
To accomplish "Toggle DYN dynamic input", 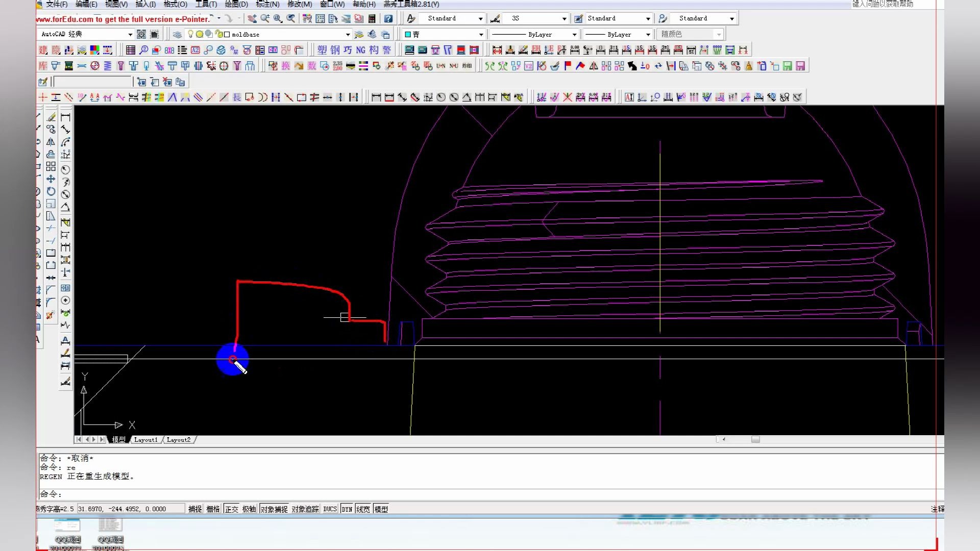I will 347,509.
